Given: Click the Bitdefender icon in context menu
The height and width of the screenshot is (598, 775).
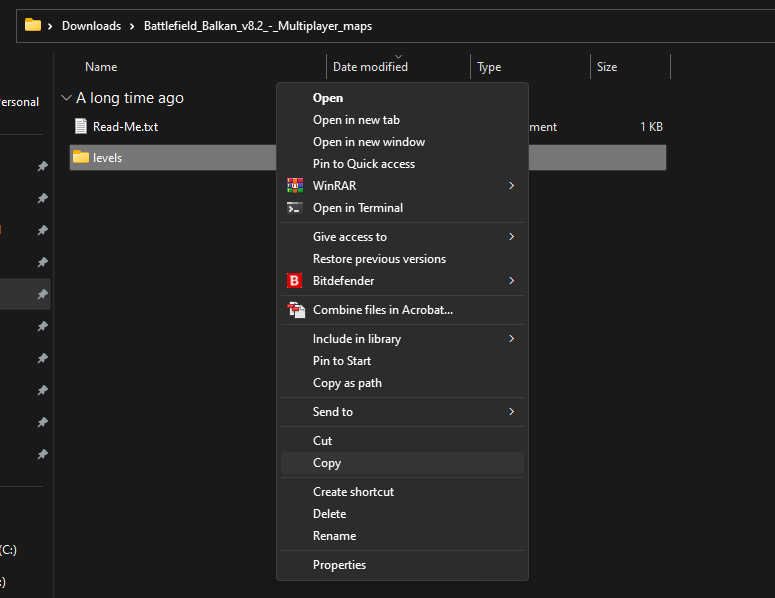Looking at the screenshot, I should tap(295, 281).
